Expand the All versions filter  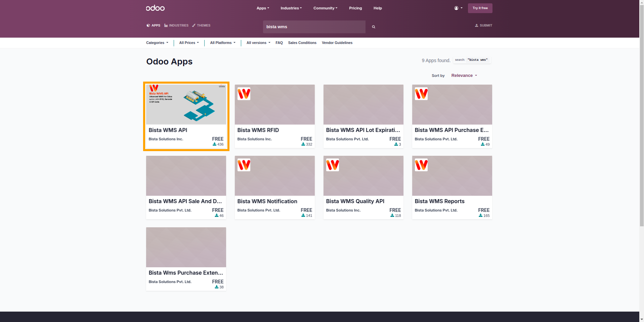click(x=258, y=43)
